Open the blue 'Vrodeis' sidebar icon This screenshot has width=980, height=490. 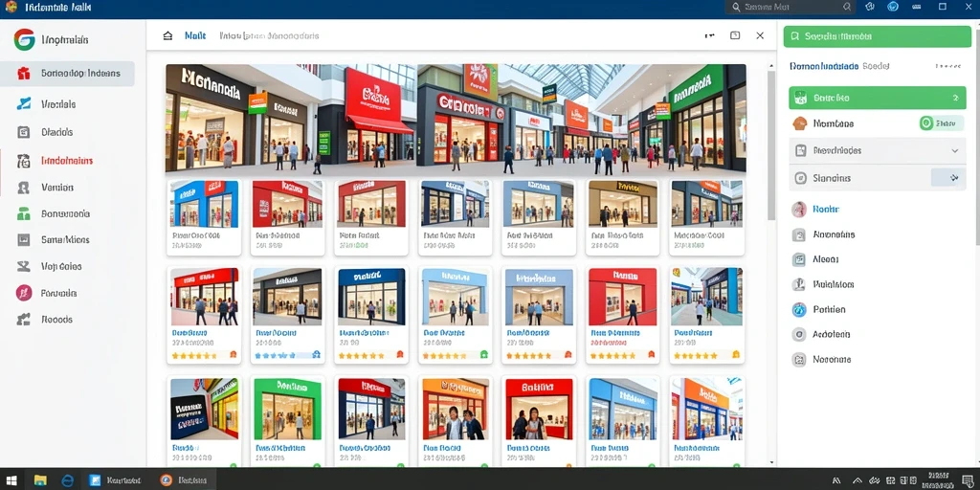point(24,103)
